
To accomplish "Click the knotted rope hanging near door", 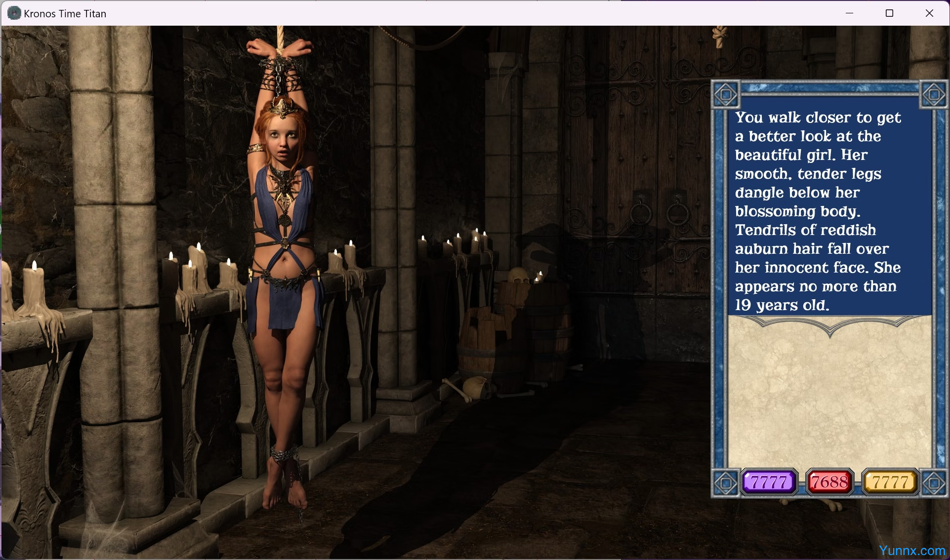I will [720, 37].
